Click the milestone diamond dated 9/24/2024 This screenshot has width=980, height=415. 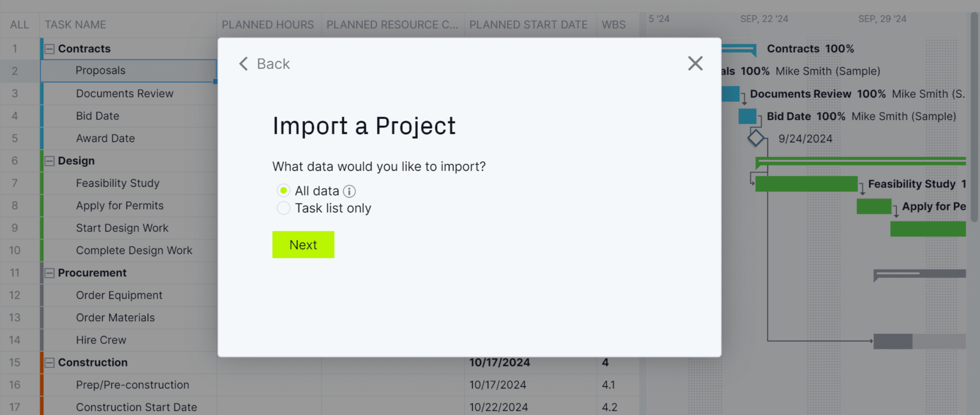pyautogui.click(x=757, y=137)
